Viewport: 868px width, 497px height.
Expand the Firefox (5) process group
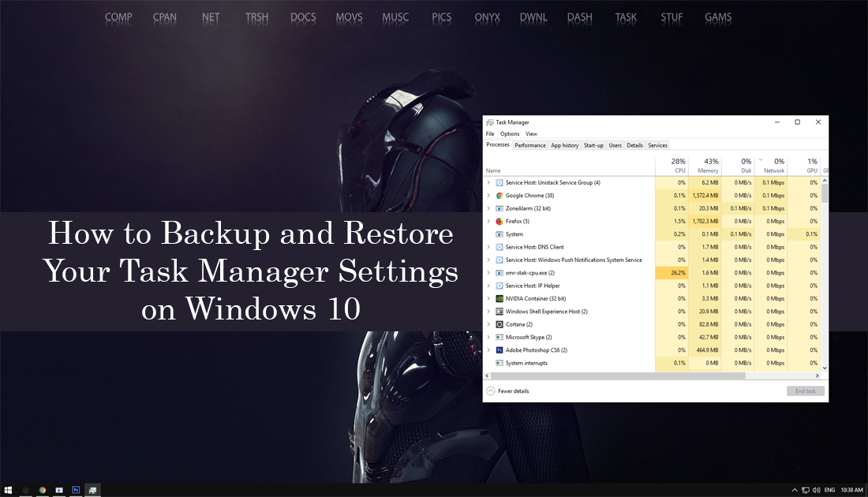(488, 222)
